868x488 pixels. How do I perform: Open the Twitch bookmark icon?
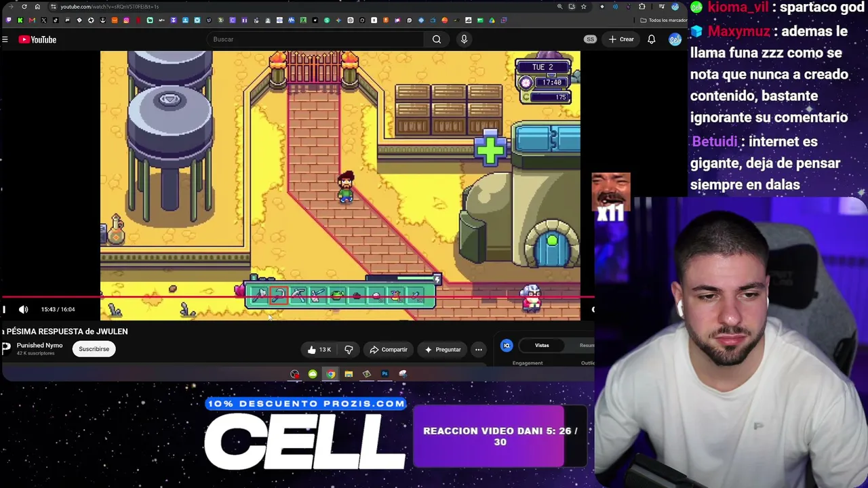[x=9, y=20]
